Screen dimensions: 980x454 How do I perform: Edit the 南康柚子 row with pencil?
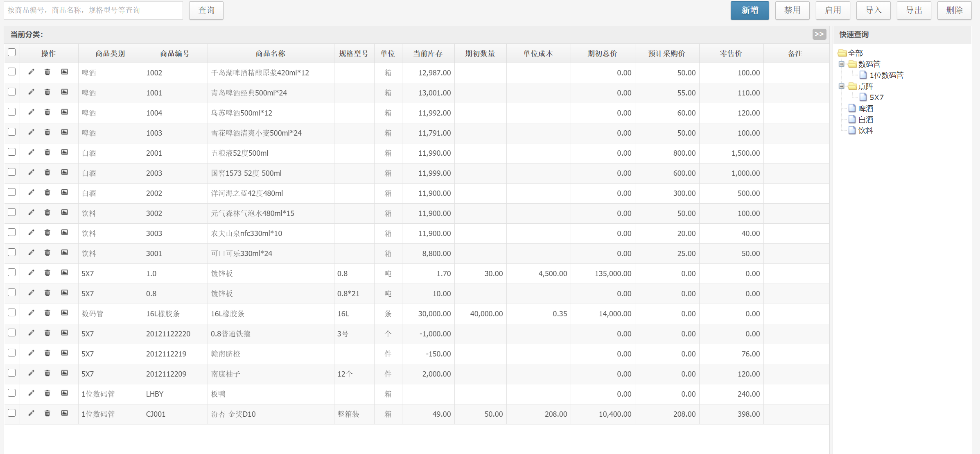[x=31, y=373]
